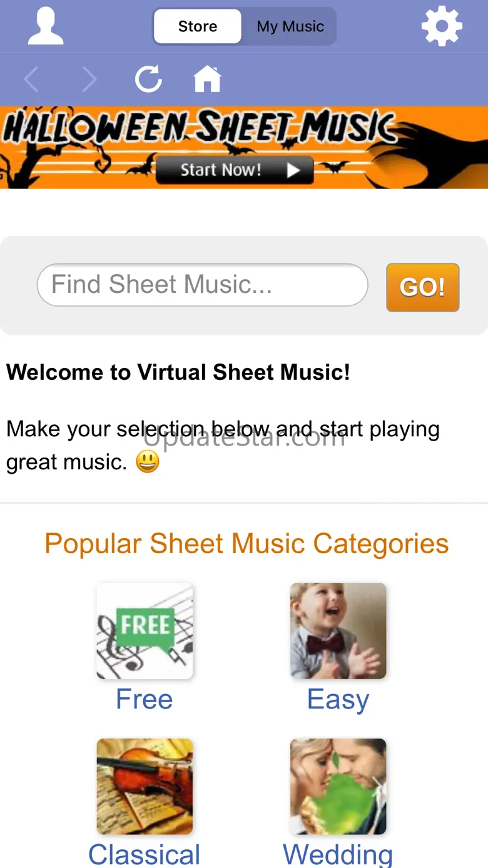Open the Easy sheet music category image

pyautogui.click(x=338, y=631)
